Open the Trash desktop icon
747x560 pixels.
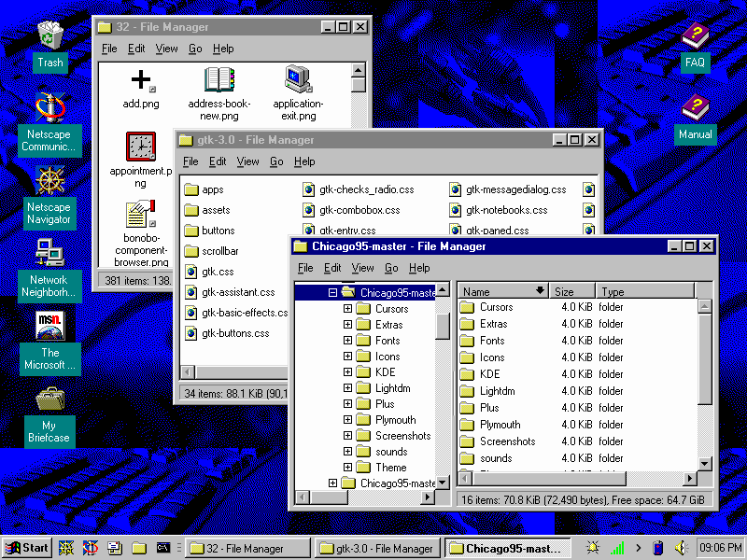(49, 35)
